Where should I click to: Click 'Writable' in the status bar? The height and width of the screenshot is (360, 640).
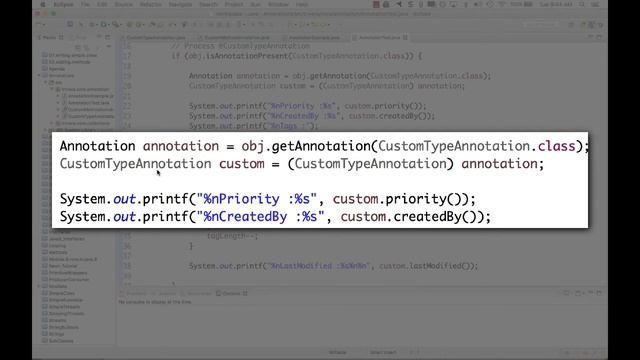(338, 352)
